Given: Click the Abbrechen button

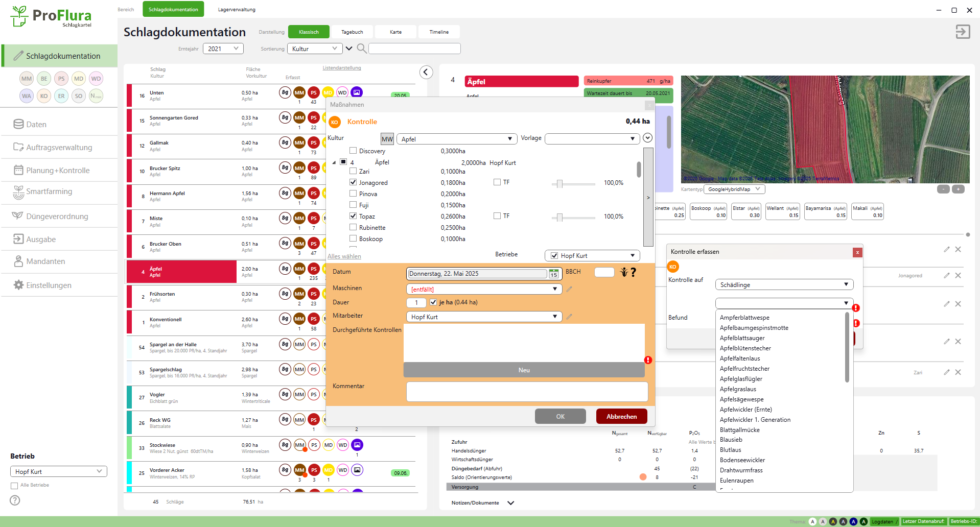Looking at the screenshot, I should [621, 416].
